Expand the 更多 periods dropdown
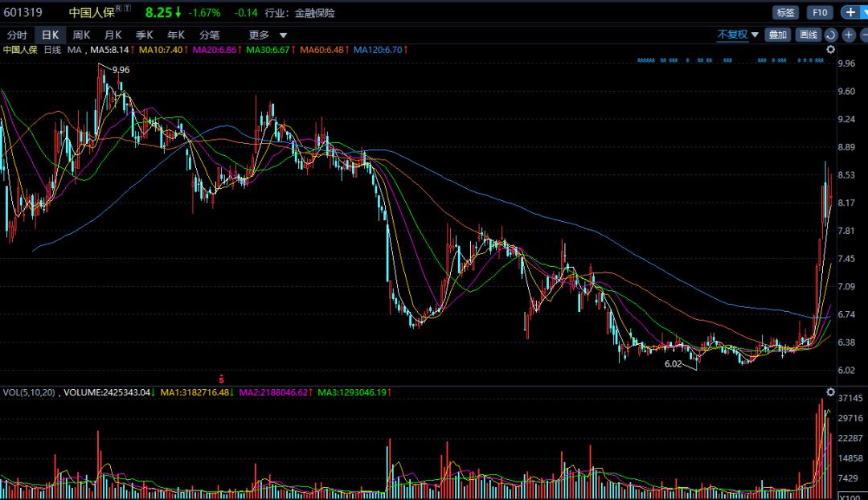The image size is (868, 500). click(x=268, y=35)
